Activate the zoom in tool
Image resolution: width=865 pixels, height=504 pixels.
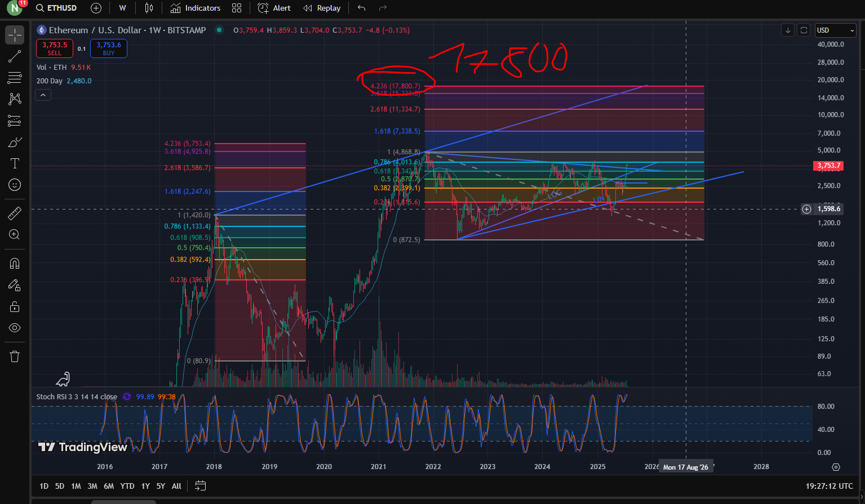point(15,235)
